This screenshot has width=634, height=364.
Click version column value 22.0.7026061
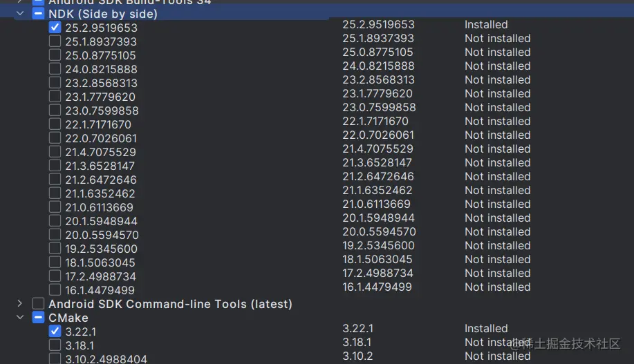tap(378, 135)
